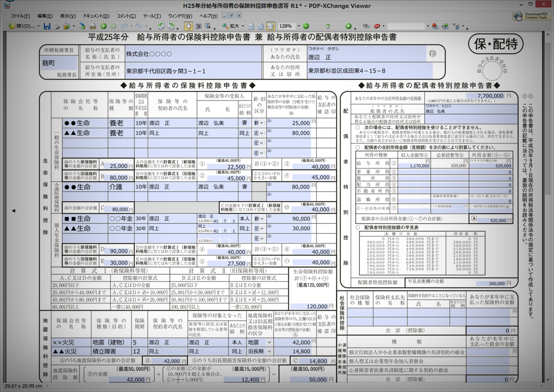The width and height of the screenshot is (554, 392).
Task: Click the Zoom-in magnifier tool labeled 拡大
Action: (x=230, y=26)
